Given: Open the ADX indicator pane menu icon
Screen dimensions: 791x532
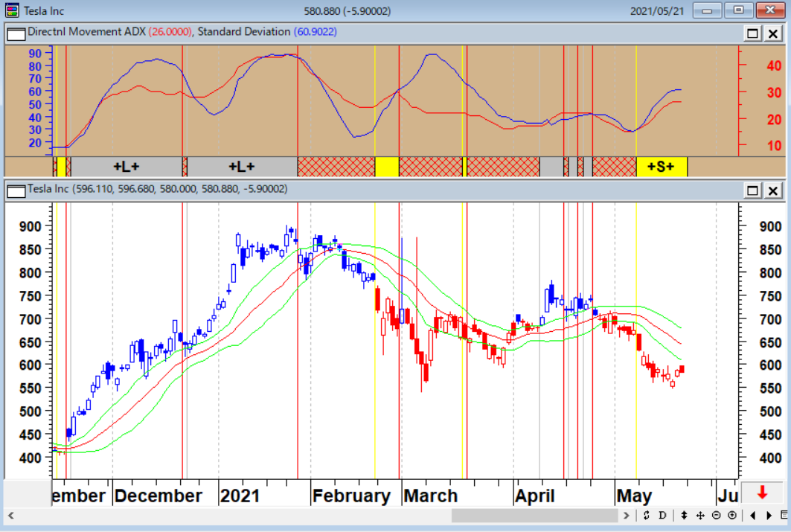Looking at the screenshot, I should coord(16,33).
